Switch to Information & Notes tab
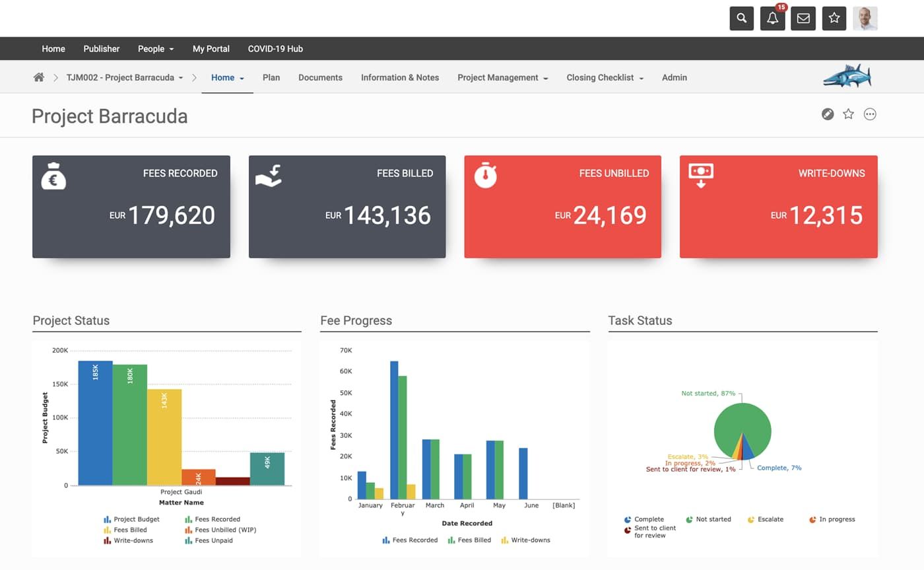Viewport: 924px width, 570px height. (400, 77)
